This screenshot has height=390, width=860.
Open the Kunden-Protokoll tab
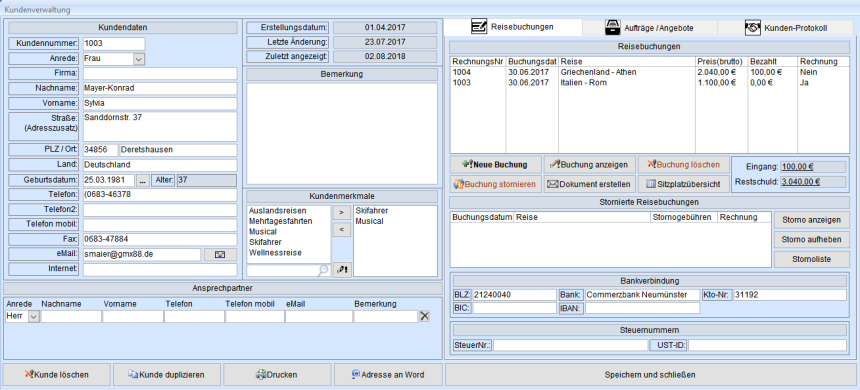786,27
